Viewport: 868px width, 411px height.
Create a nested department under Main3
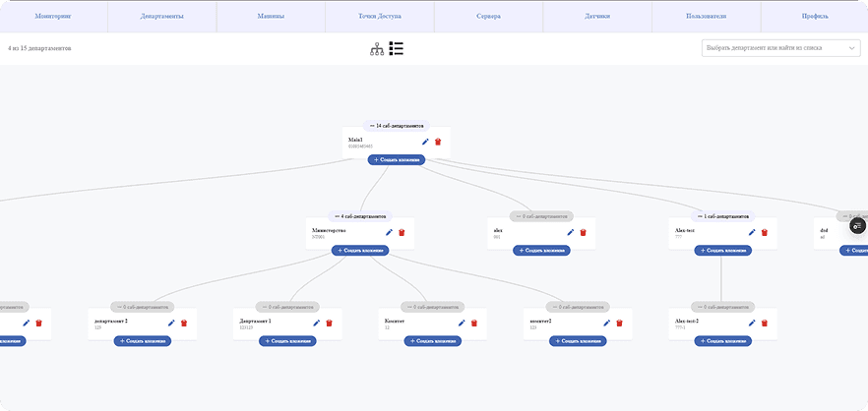point(397,160)
